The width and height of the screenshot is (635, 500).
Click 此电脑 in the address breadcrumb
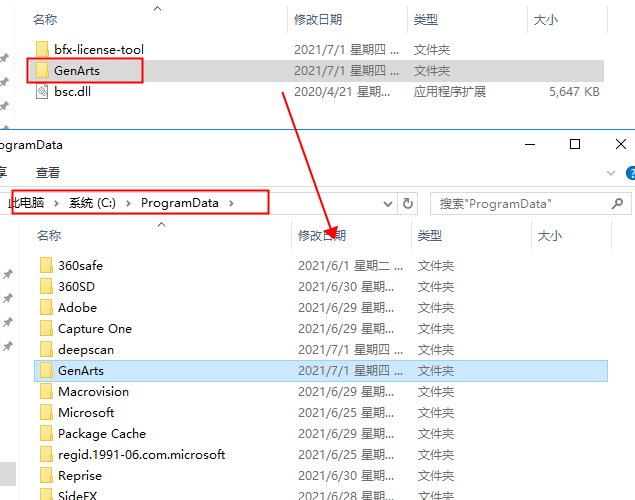click(27, 203)
